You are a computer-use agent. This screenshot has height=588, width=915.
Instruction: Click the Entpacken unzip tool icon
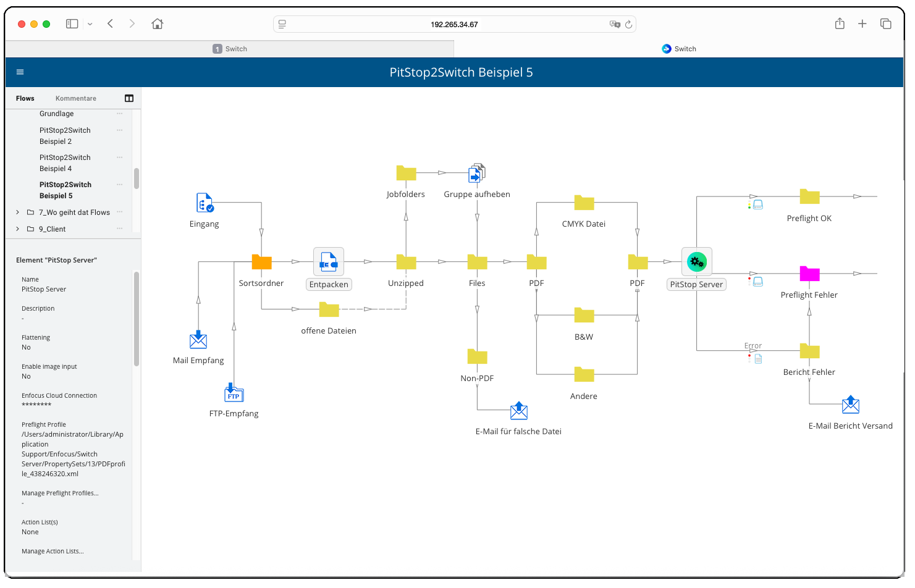329,261
